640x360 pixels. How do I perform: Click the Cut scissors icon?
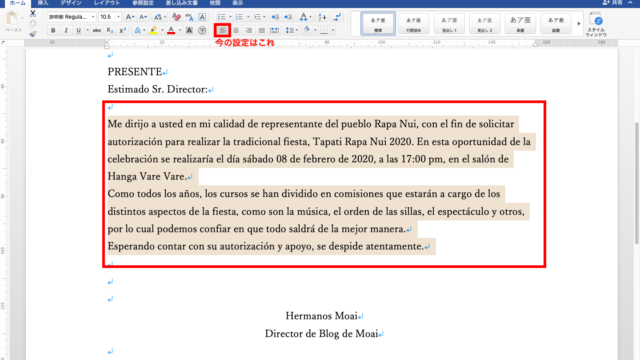[33, 13]
